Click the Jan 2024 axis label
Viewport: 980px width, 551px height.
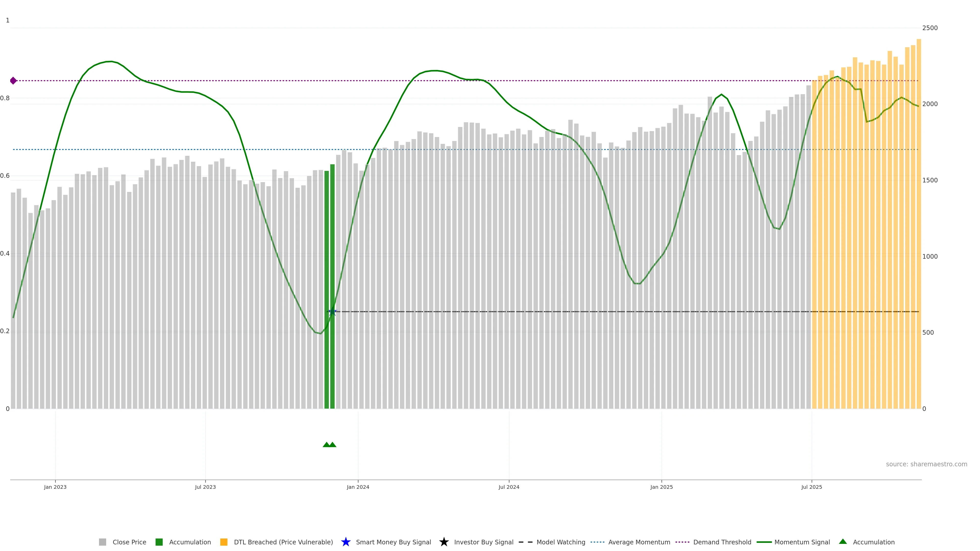358,487
